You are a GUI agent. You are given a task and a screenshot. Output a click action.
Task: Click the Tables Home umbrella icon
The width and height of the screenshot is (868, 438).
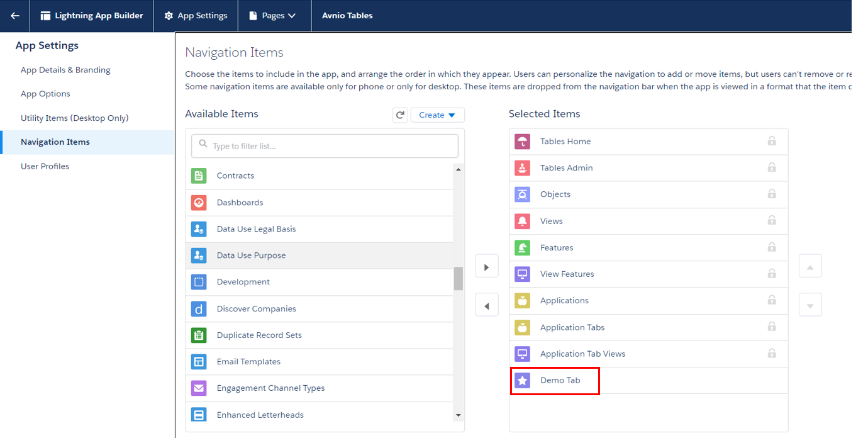522,142
